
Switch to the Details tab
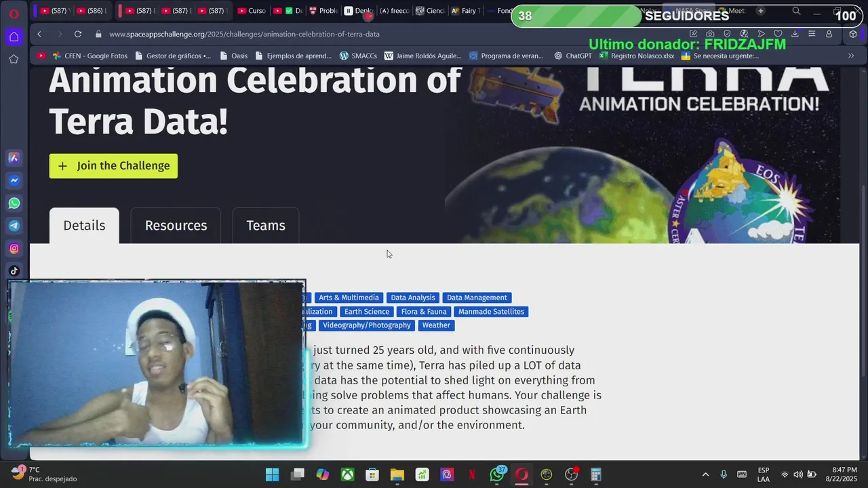[x=84, y=226]
